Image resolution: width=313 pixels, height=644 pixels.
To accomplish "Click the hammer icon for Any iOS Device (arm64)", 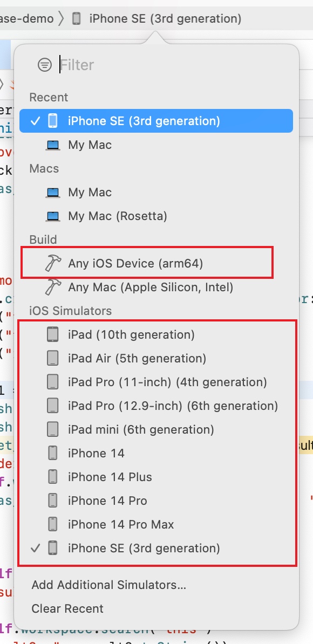I will coord(54,263).
